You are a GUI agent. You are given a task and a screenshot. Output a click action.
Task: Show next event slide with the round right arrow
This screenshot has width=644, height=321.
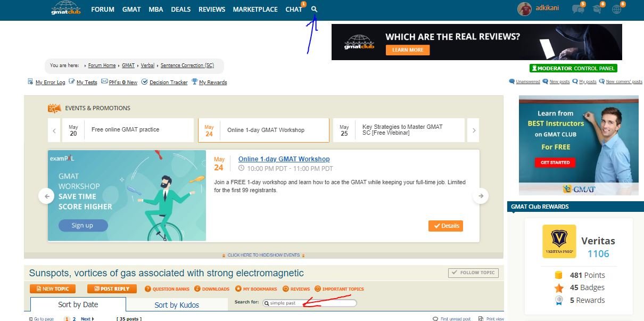(x=481, y=196)
